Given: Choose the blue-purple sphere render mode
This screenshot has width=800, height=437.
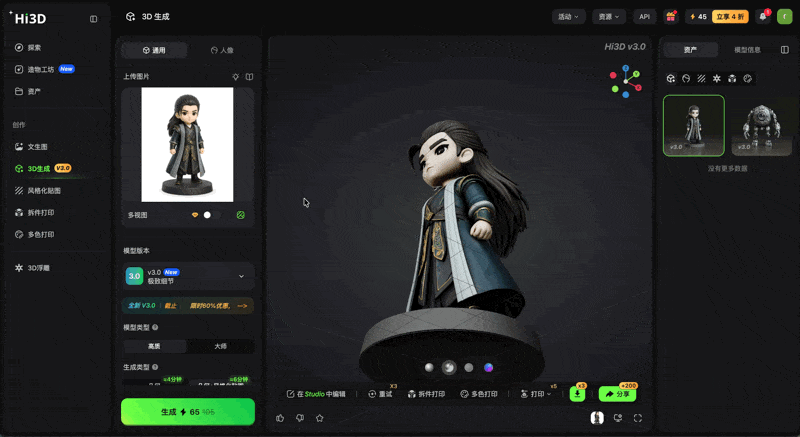Looking at the screenshot, I should point(488,368).
